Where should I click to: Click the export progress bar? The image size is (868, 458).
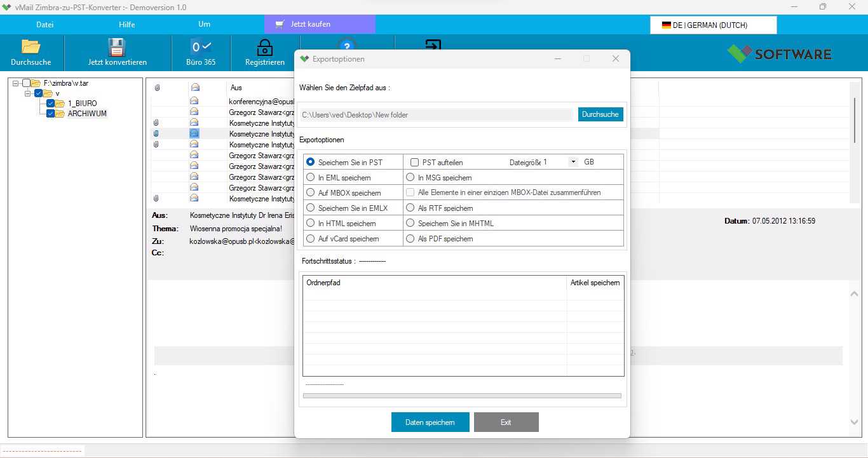[x=462, y=396]
